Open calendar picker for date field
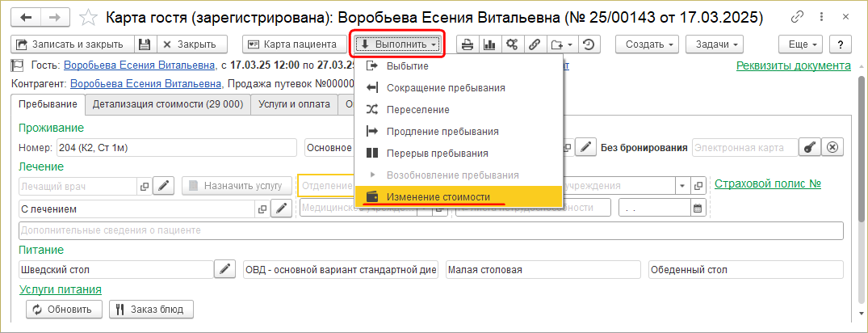The height and width of the screenshot is (333, 868). (698, 209)
